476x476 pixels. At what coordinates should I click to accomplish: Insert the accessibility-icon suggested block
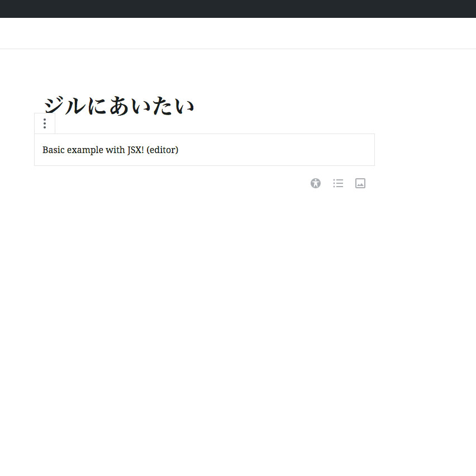(316, 183)
